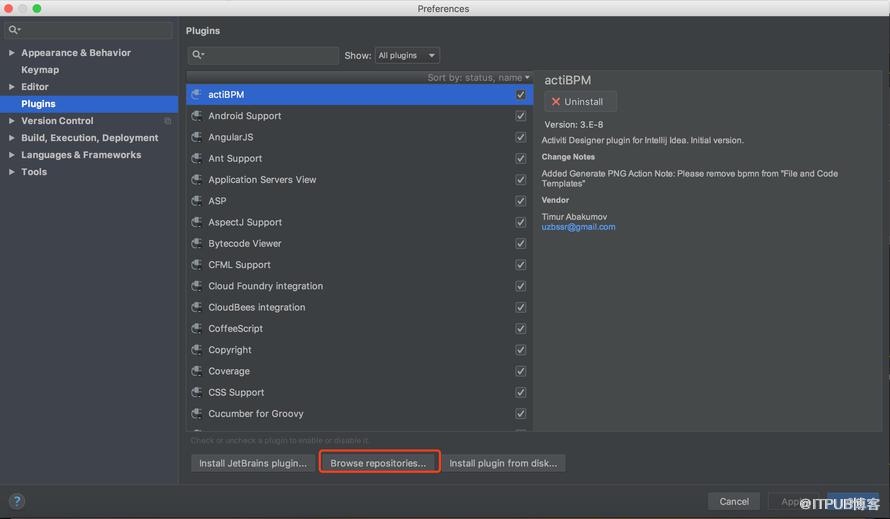Image resolution: width=890 pixels, height=519 pixels.
Task: Expand the Version Control node
Action: pyautogui.click(x=11, y=120)
